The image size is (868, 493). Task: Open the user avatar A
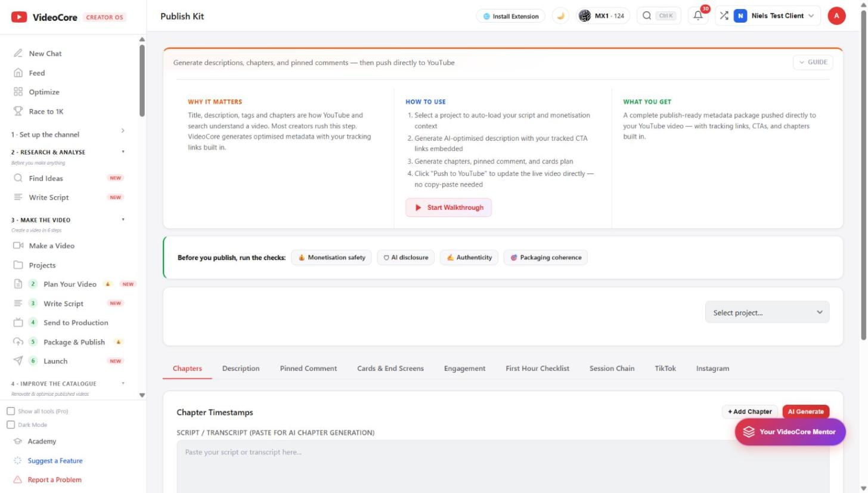tap(836, 16)
